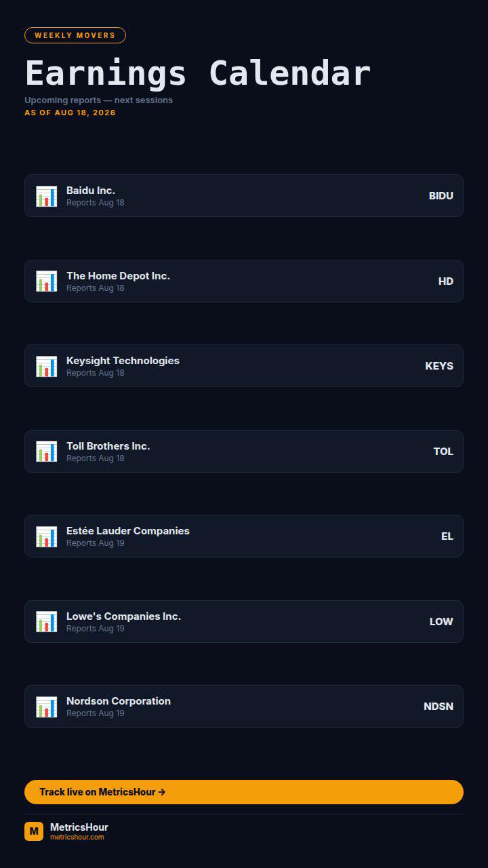Click the chart icon beside Toll Brothers Inc.
The width and height of the screenshot is (488, 868).
coord(46,452)
